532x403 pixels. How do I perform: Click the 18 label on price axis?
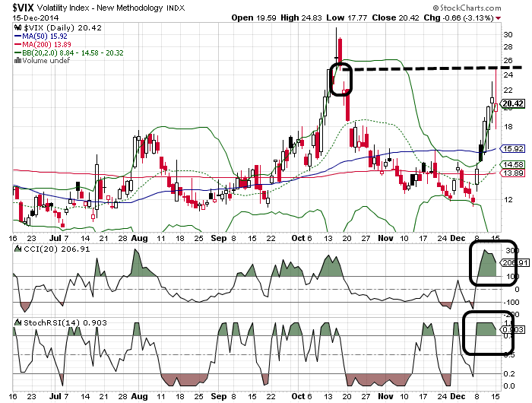[508, 127]
